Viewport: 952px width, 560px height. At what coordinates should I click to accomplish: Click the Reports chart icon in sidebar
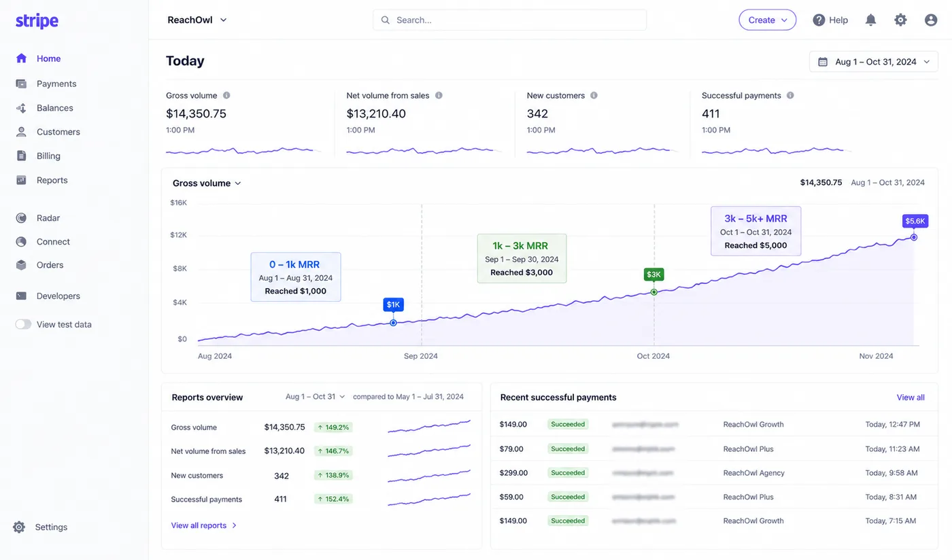tap(22, 180)
